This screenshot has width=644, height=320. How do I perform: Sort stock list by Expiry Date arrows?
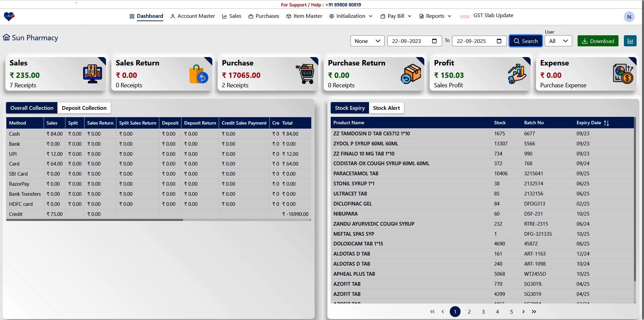[x=607, y=123]
